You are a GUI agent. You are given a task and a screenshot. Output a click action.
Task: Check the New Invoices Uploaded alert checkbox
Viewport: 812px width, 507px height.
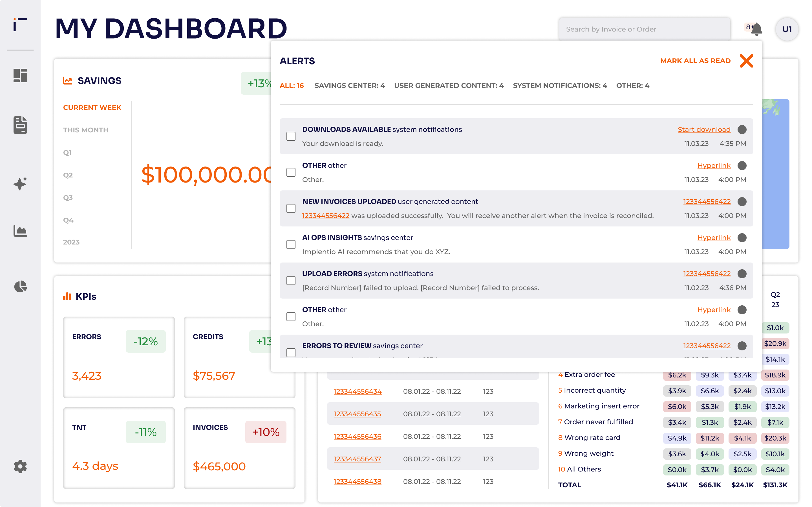point(291,208)
